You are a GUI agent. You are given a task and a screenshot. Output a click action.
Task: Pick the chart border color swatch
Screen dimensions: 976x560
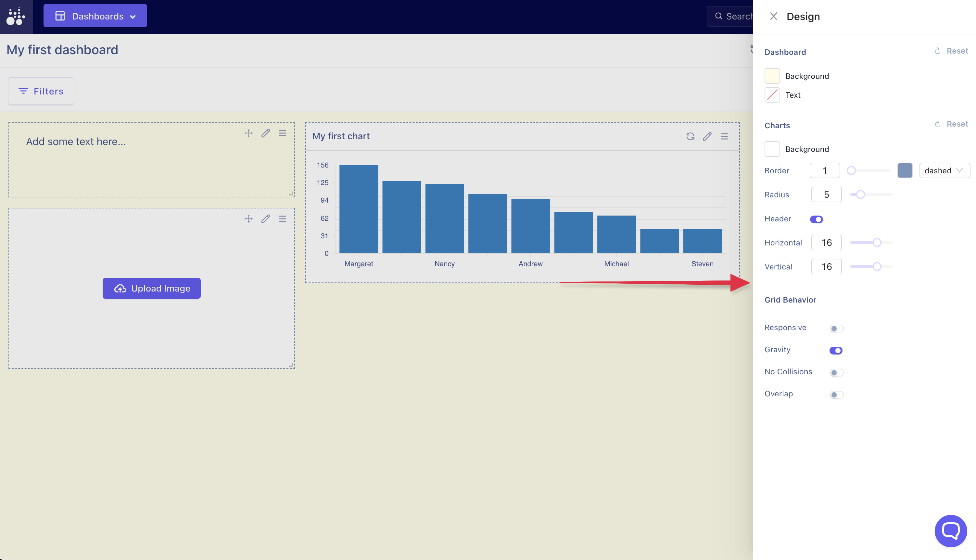click(905, 170)
